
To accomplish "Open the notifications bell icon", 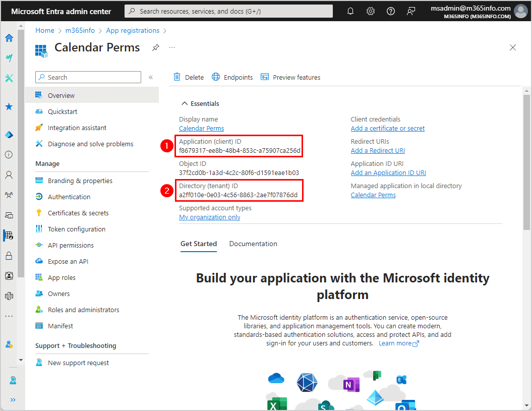I will [x=350, y=11].
